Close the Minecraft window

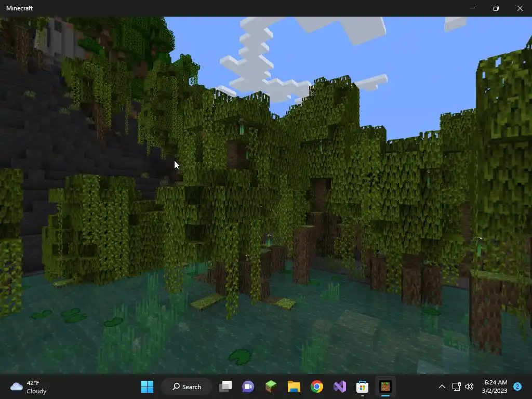click(x=520, y=8)
